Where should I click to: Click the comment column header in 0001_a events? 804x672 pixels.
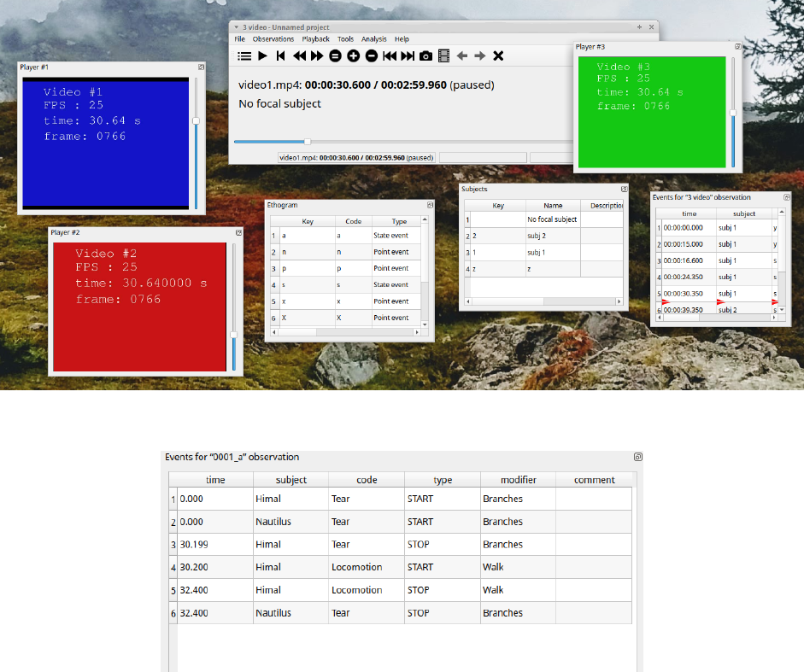coord(595,480)
